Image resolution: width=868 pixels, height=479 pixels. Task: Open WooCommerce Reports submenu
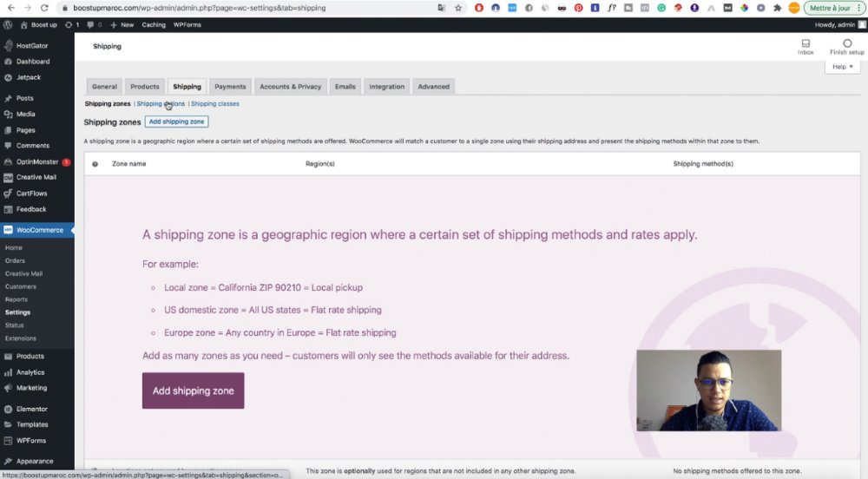pos(16,299)
